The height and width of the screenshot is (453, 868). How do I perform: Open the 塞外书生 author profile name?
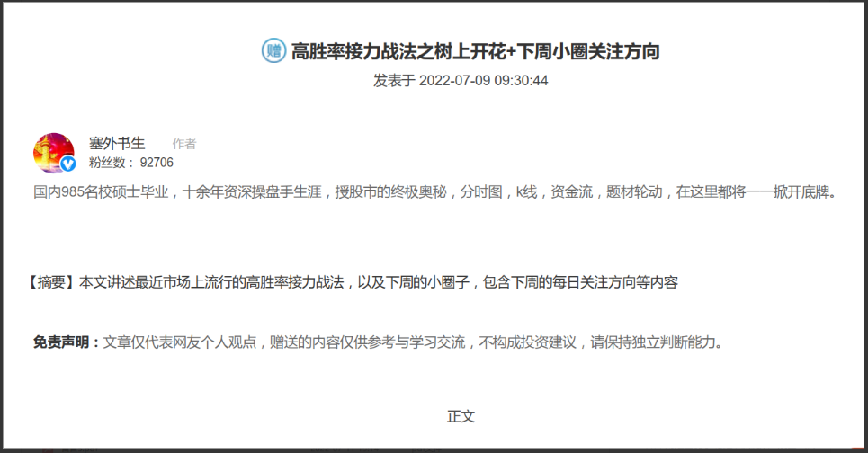tap(117, 144)
